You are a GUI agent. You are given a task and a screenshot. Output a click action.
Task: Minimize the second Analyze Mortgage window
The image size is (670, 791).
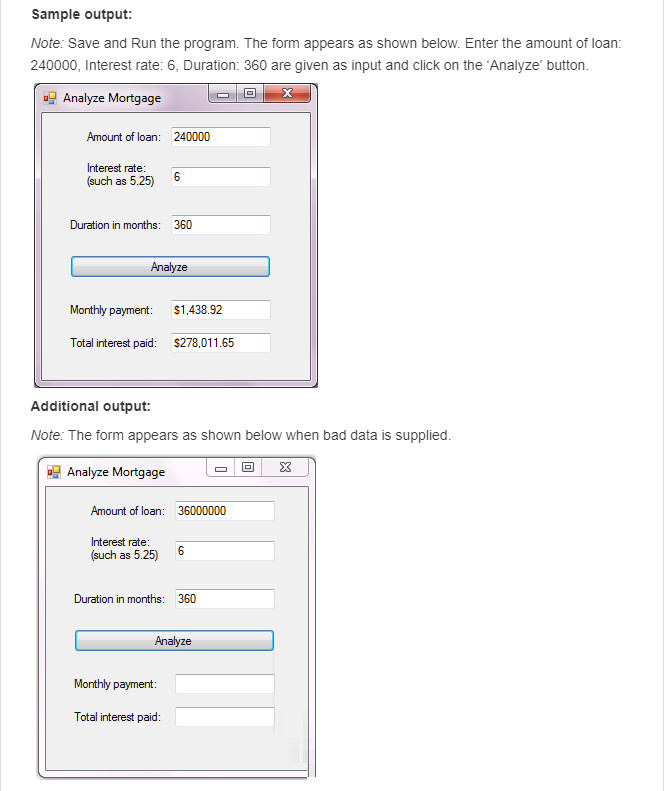pos(221,468)
